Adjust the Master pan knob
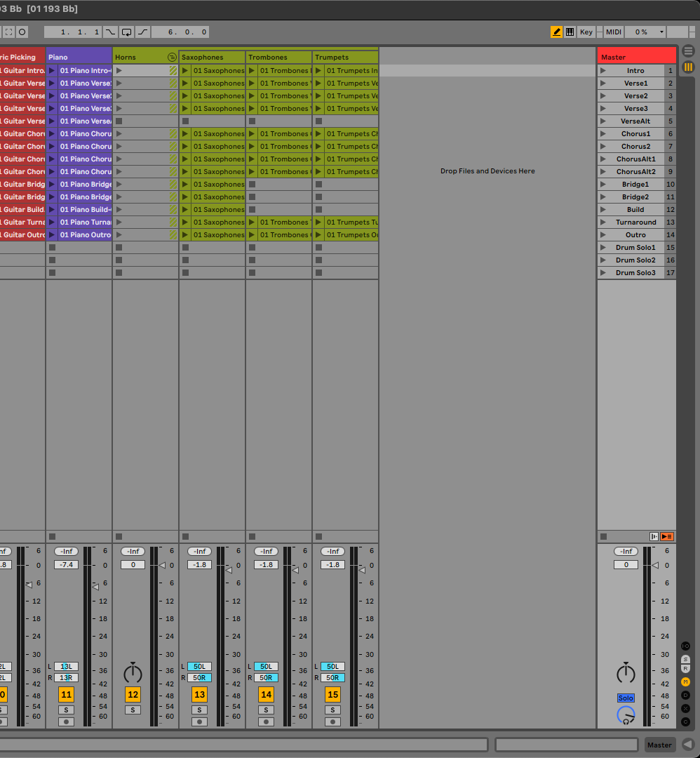Screen dimensions: 700x758 (626, 673)
